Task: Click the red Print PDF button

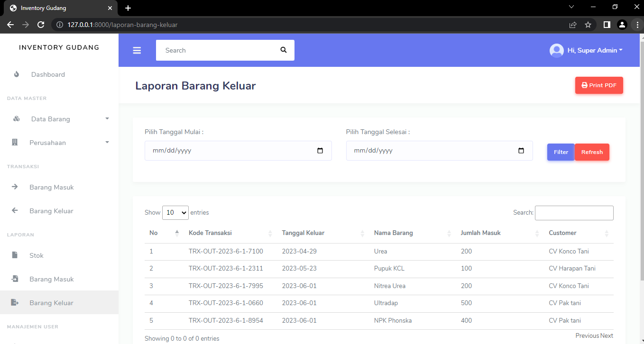Action: point(599,85)
